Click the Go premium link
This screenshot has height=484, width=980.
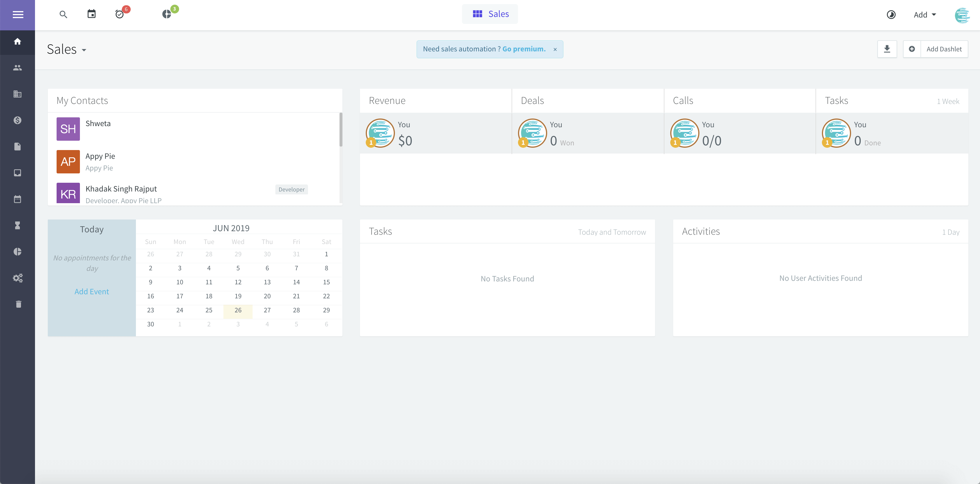coord(524,49)
